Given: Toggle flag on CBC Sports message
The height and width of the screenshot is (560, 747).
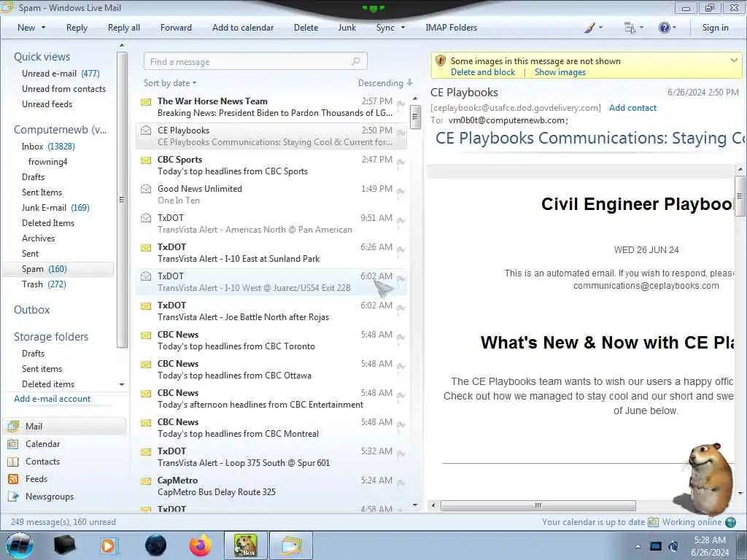Looking at the screenshot, I should [400, 163].
